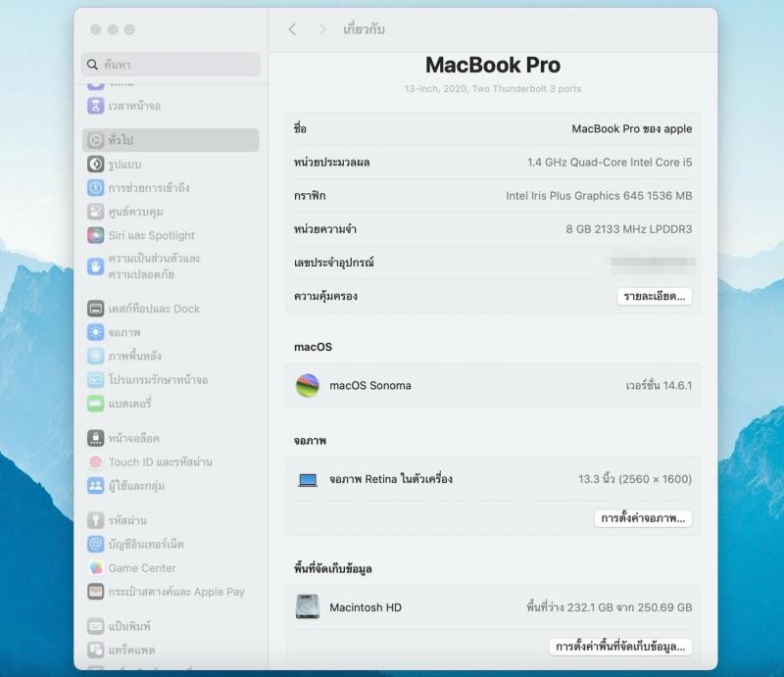Open the Game Center icon
The image size is (784, 677).
pyautogui.click(x=95, y=567)
